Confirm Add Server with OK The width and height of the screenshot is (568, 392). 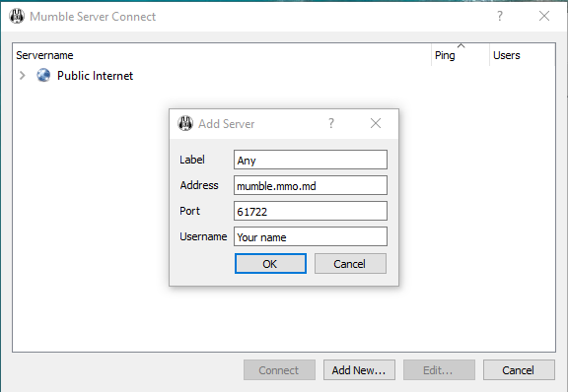coord(270,264)
